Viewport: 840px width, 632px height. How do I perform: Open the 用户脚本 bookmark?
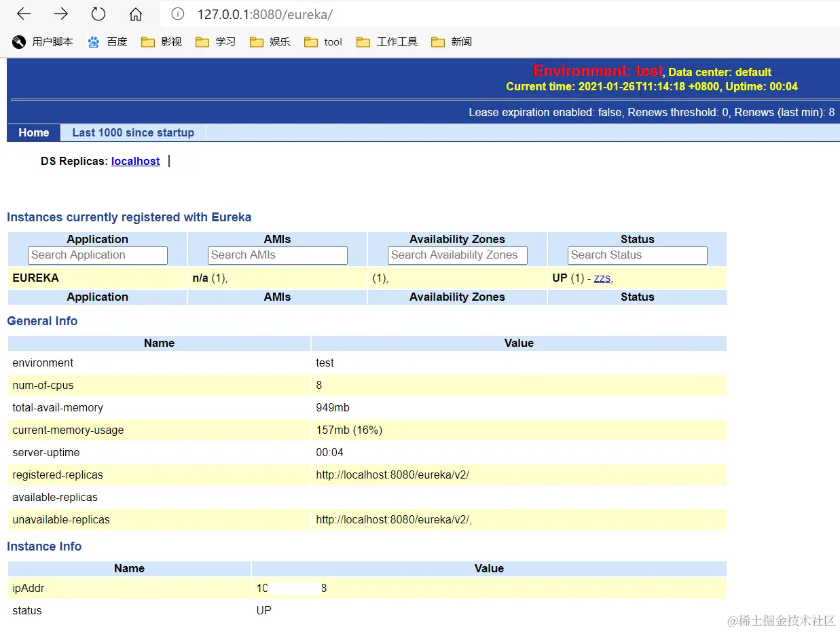tap(43, 42)
